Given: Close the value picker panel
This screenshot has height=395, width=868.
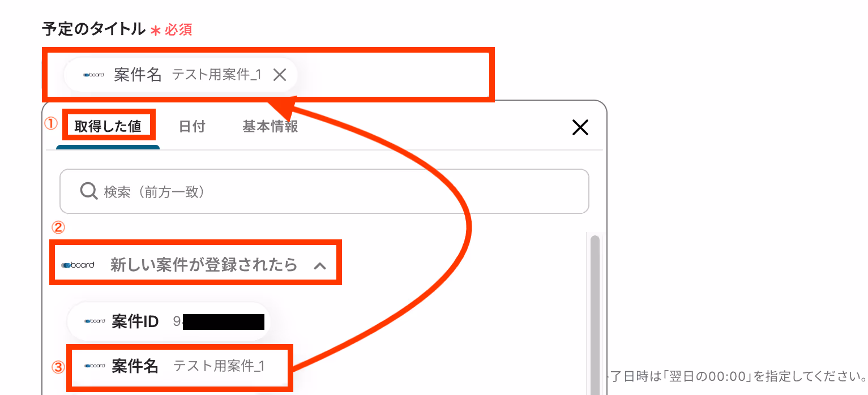Looking at the screenshot, I should [x=580, y=127].
